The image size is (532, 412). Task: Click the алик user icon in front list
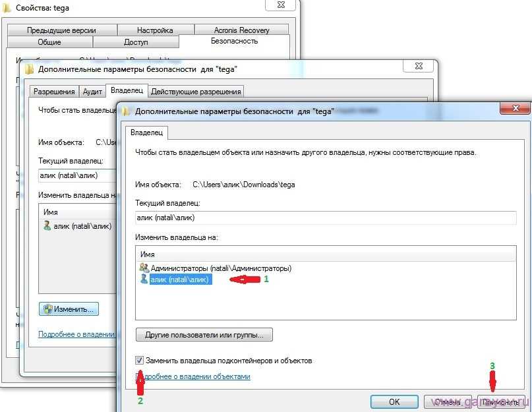pos(144,280)
